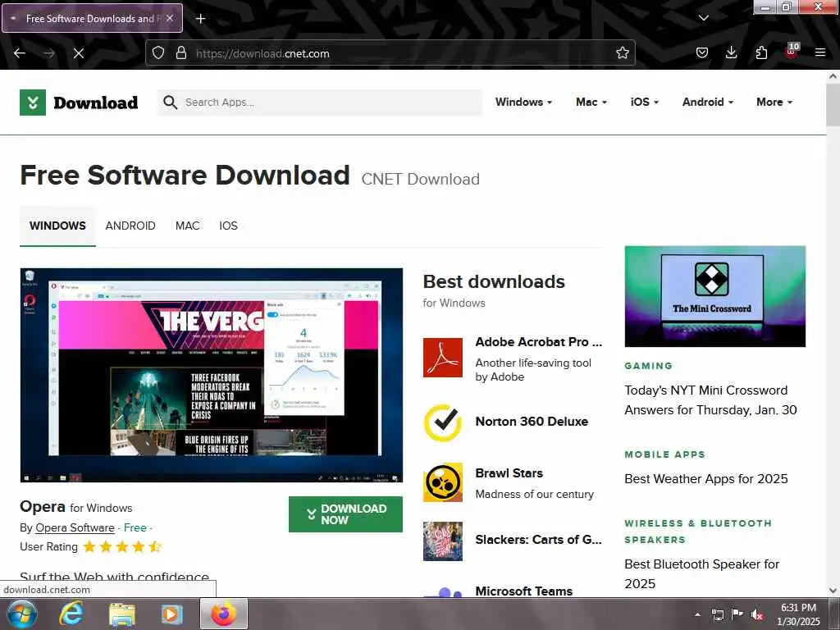Click the Opera user rating stars
Viewport: 840px width, 630px height.
pos(122,547)
